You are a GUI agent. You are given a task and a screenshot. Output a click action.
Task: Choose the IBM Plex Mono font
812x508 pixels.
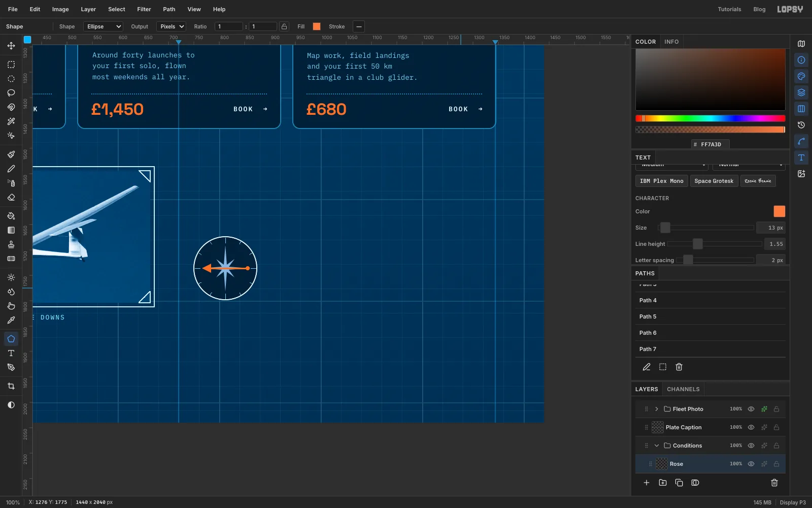[662, 181]
